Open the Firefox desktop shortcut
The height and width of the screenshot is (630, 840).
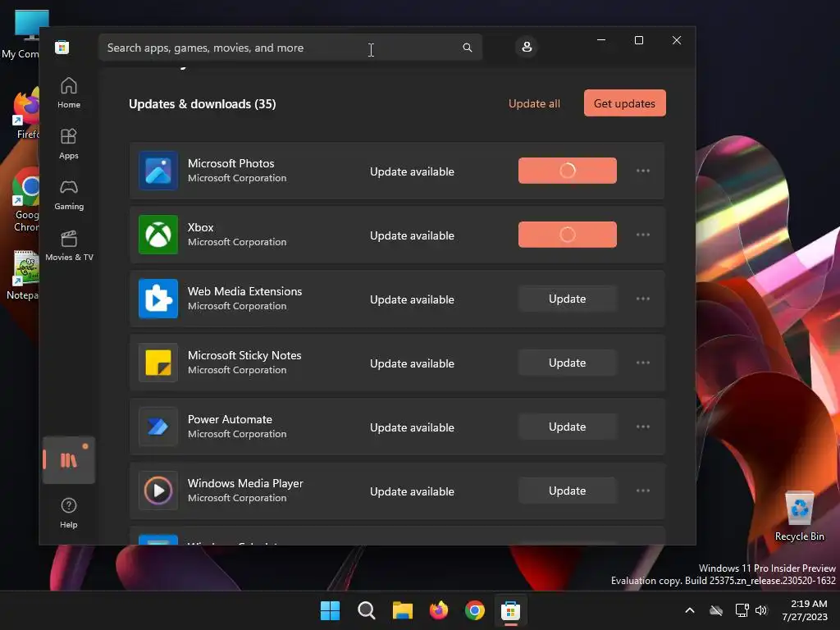click(27, 114)
